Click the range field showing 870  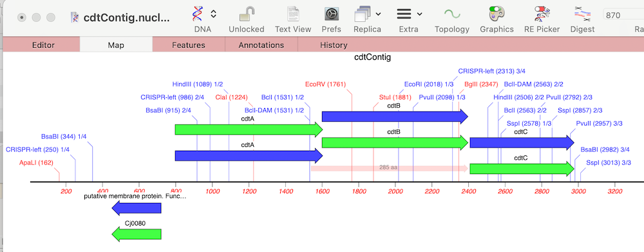point(623,15)
